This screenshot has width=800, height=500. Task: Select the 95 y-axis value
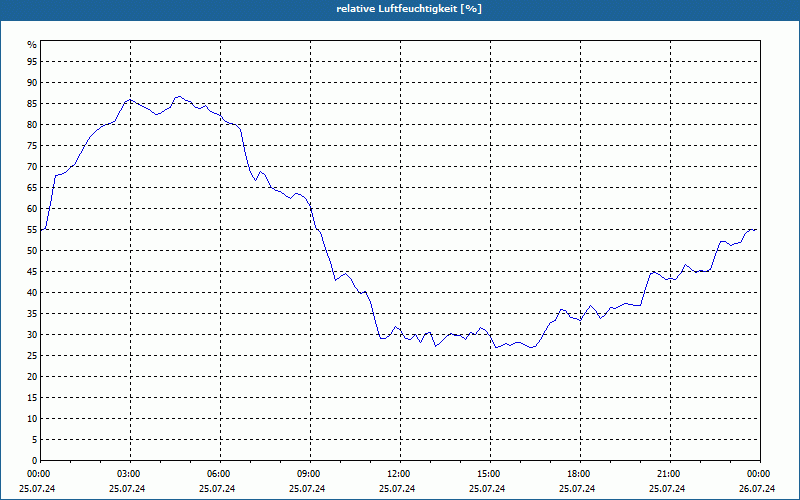click(x=32, y=62)
